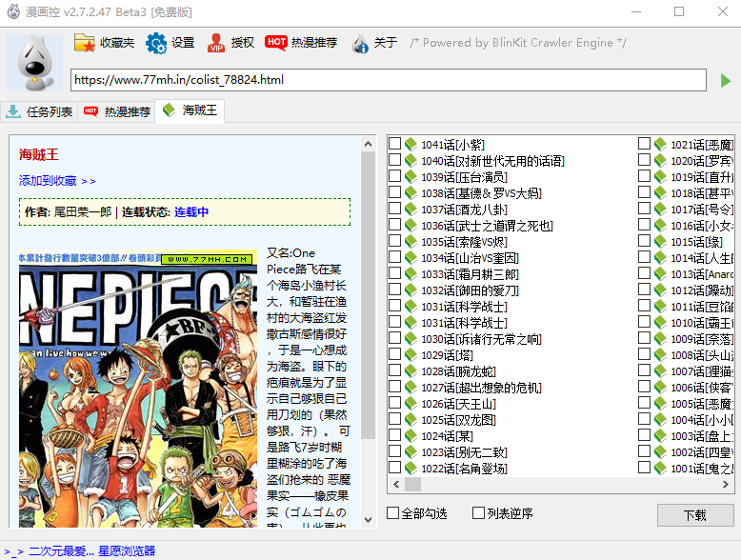Click the info panel scroll up arrow
Image resolution: width=741 pixels, height=560 pixels.
tap(369, 144)
